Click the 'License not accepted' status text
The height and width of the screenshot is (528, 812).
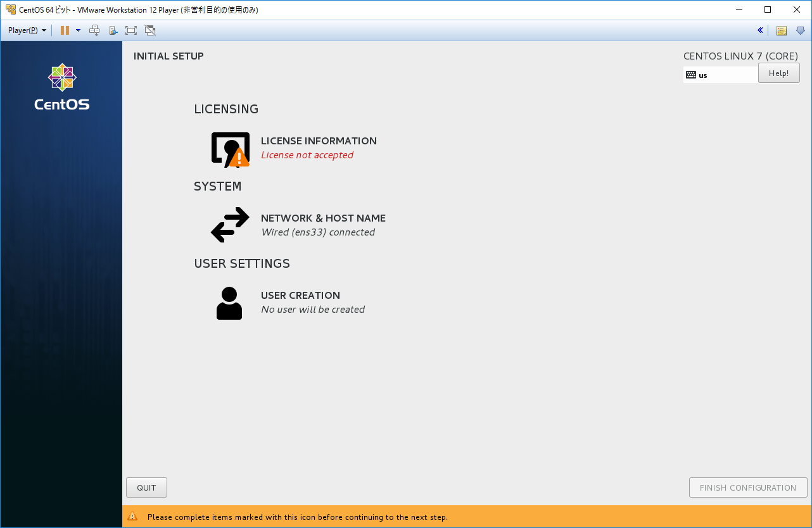(307, 155)
